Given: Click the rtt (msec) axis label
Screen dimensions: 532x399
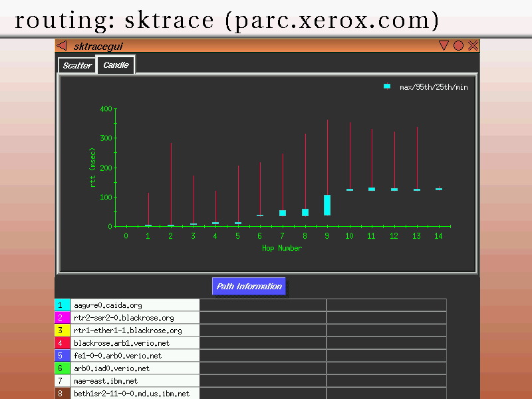Looking at the screenshot, I should [92, 168].
